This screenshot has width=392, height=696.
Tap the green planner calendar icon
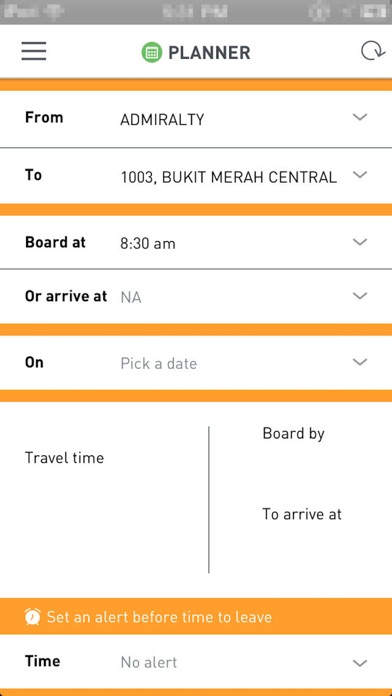pyautogui.click(x=152, y=52)
